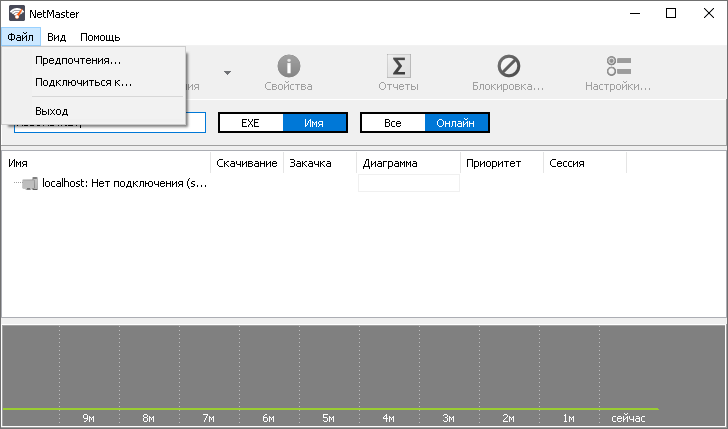Choose Выход to exit
This screenshot has width=728, height=429.
pos(94,111)
